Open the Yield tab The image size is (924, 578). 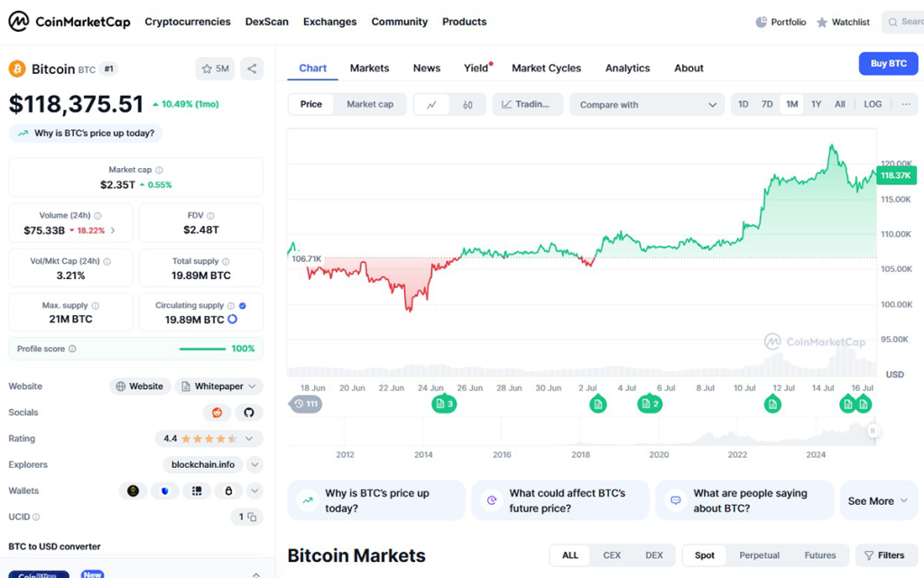tap(476, 68)
